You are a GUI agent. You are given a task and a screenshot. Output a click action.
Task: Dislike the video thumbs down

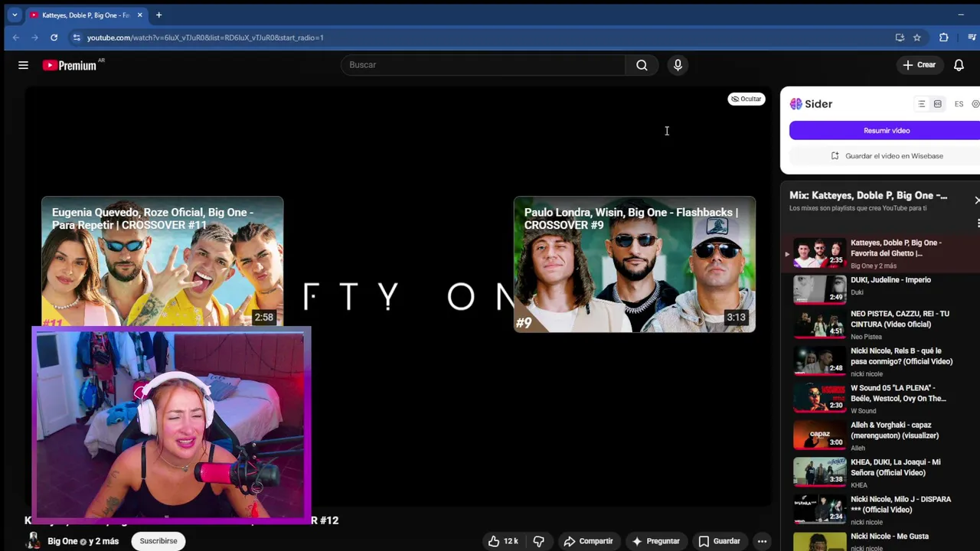tap(538, 541)
